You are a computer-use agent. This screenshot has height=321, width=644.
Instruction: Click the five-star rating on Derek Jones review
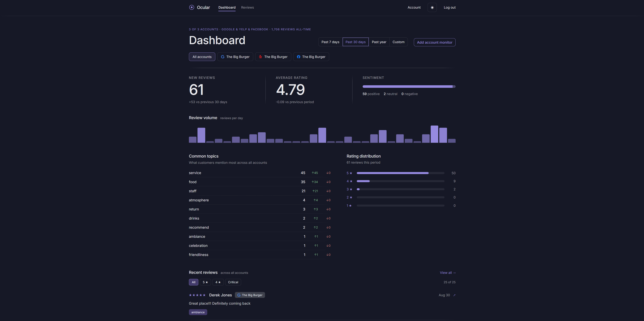coord(197,295)
